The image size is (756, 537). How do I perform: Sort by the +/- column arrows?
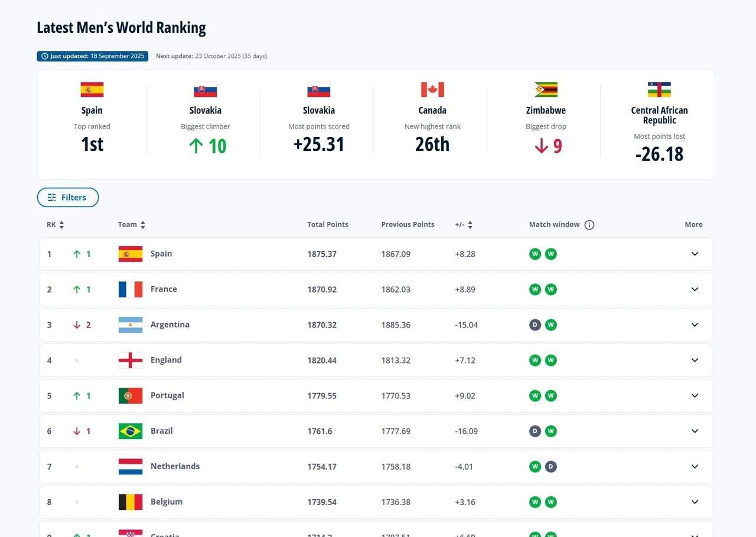pos(470,225)
